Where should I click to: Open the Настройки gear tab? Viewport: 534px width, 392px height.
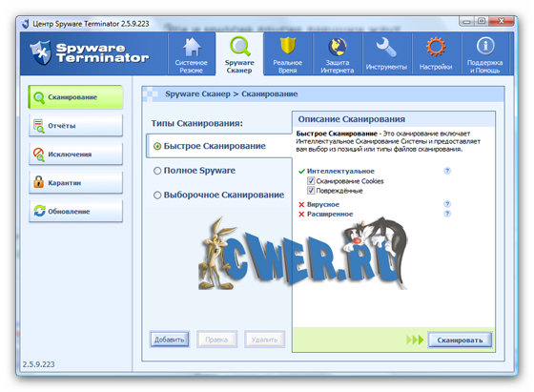tap(436, 54)
